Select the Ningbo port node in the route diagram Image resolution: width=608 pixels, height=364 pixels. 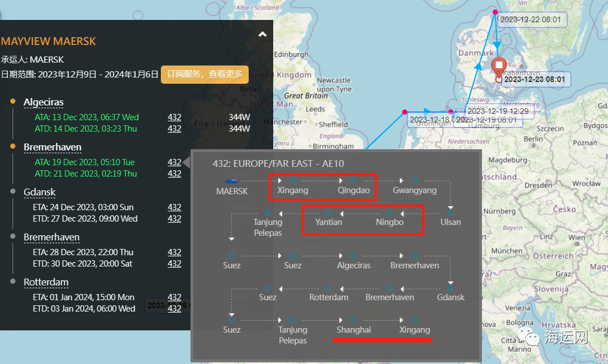pyautogui.click(x=390, y=212)
